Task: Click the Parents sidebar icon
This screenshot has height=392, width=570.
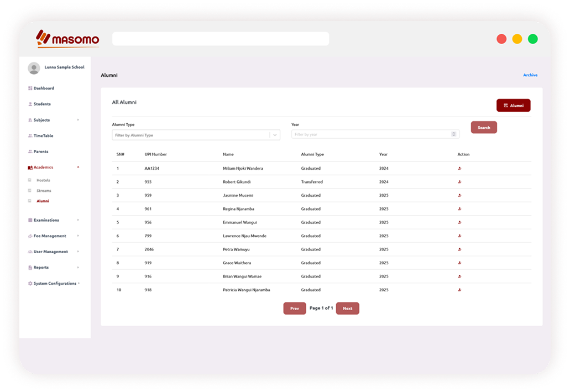Action: tap(30, 151)
